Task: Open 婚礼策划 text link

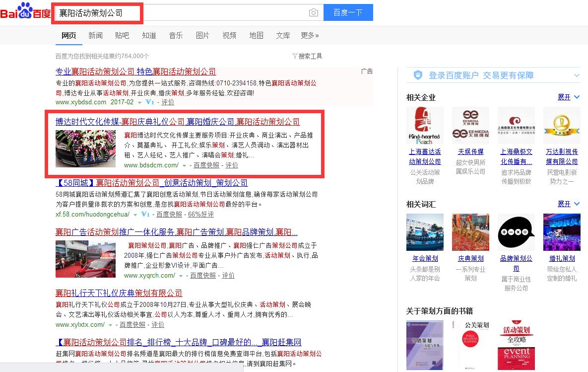Action: [x=562, y=259]
